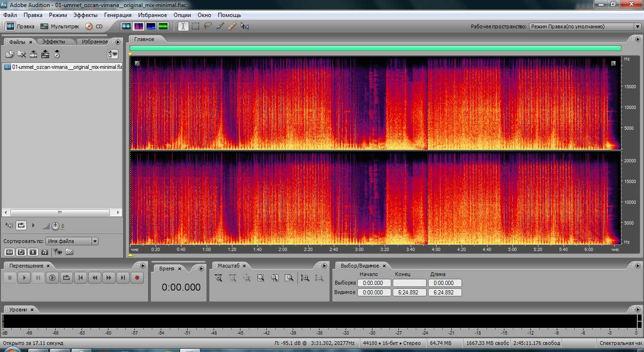Select the spectral frequency display icon
This screenshot has width=644, height=352.
point(139,26)
